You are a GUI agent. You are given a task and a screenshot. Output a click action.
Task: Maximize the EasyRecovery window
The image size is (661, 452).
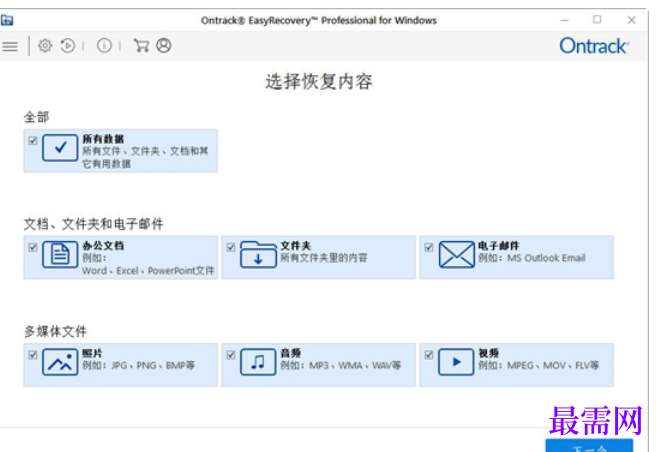click(597, 19)
